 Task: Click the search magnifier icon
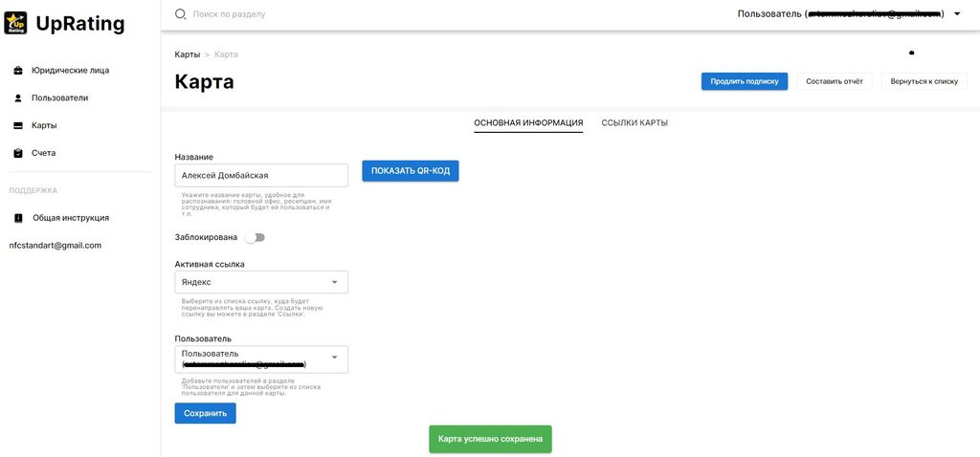coord(181,13)
